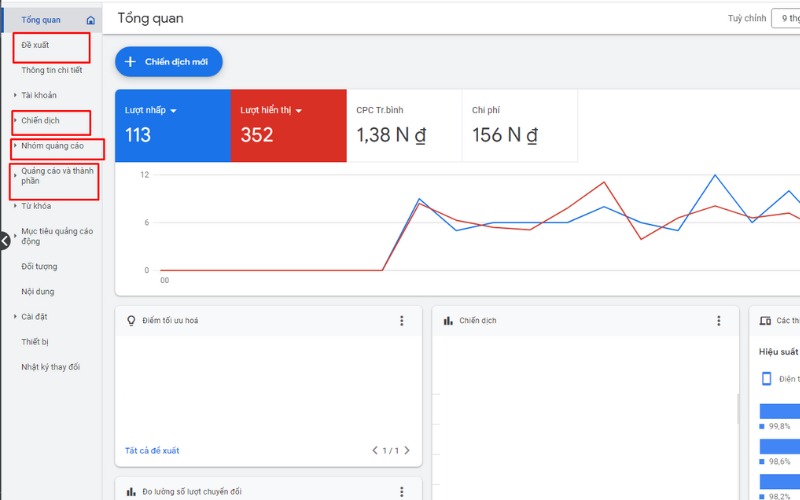The width and height of the screenshot is (800, 500).
Task: Open the date range selector beside Tuỳ chỉnh
Action: point(785,19)
